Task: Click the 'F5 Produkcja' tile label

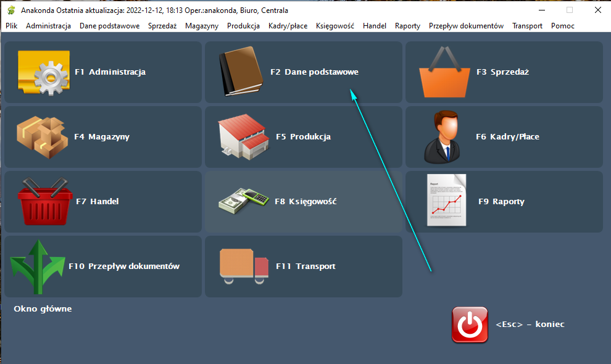Action: [x=303, y=137]
